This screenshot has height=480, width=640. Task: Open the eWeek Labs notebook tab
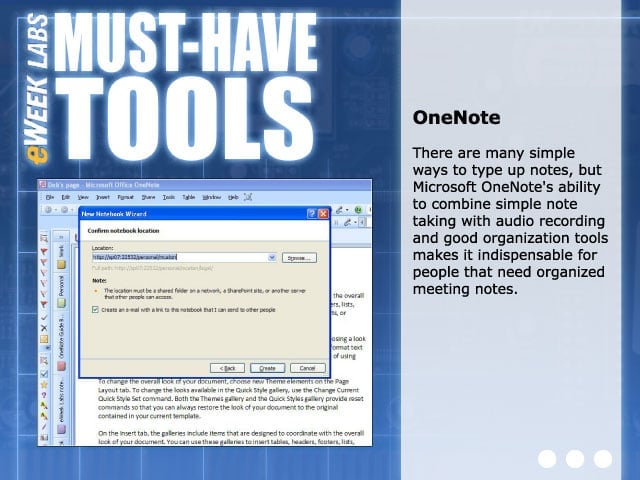pos(61,405)
